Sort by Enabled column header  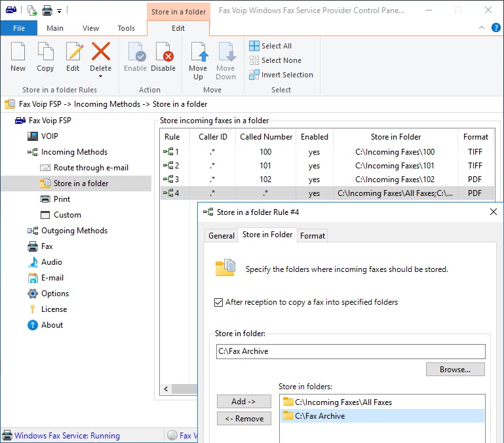315,137
